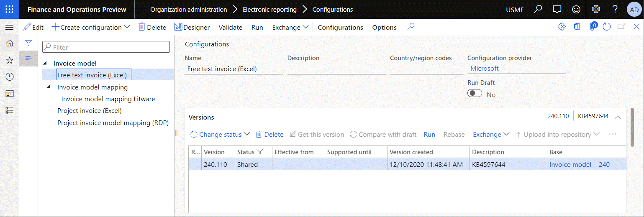Click the Version created column header
This screenshot has width=644, height=217.
[428, 152]
